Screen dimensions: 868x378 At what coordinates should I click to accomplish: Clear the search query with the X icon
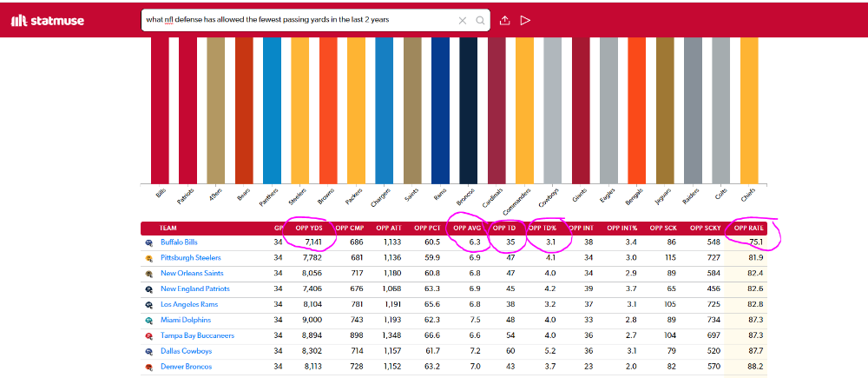point(463,21)
